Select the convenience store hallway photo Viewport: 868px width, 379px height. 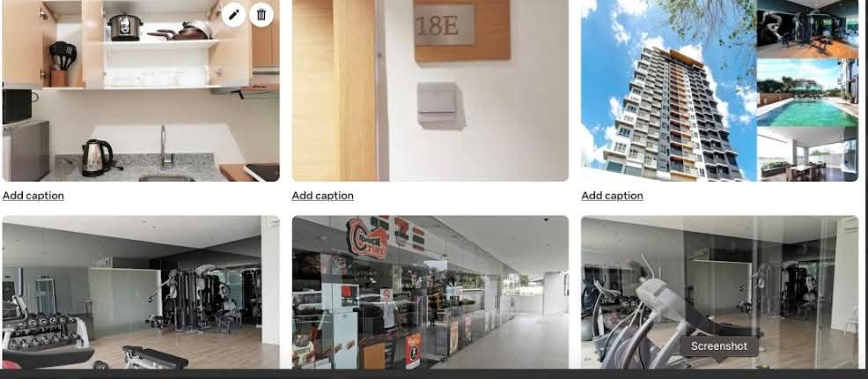[430, 292]
